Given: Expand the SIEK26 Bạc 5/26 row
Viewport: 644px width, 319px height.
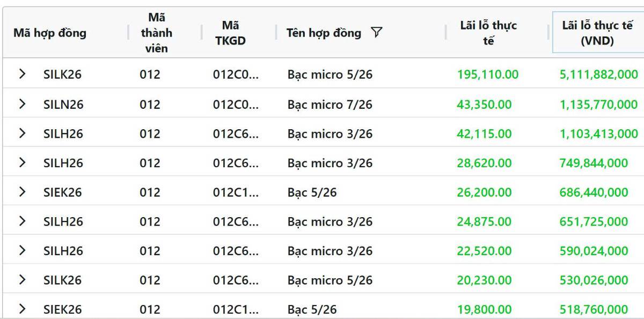Looking at the screenshot, I should [x=22, y=192].
